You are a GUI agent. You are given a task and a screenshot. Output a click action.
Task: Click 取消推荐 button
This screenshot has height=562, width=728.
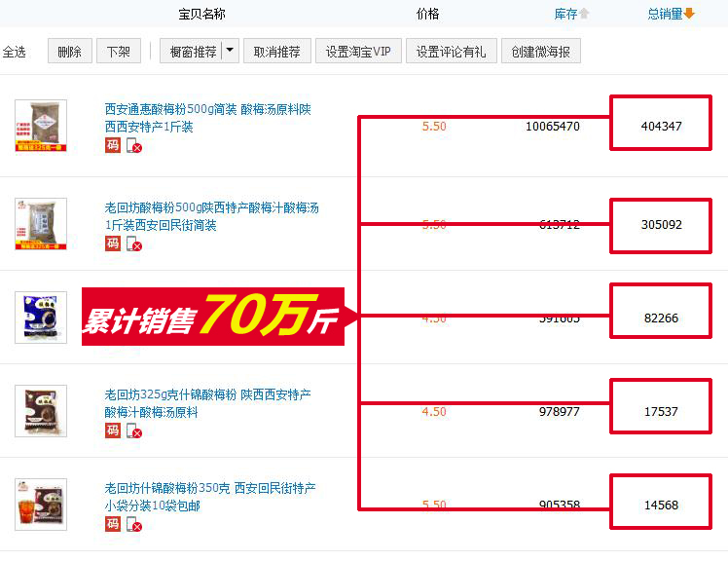pos(277,51)
